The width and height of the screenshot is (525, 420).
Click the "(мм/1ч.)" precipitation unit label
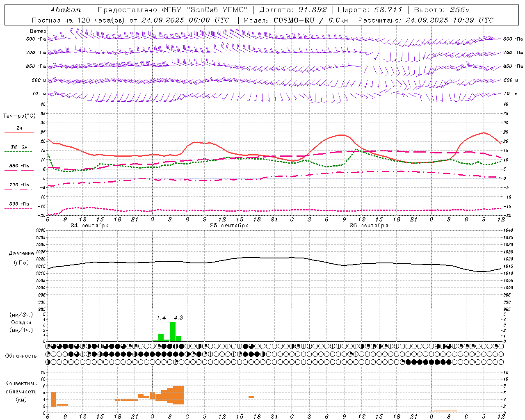tap(21, 330)
